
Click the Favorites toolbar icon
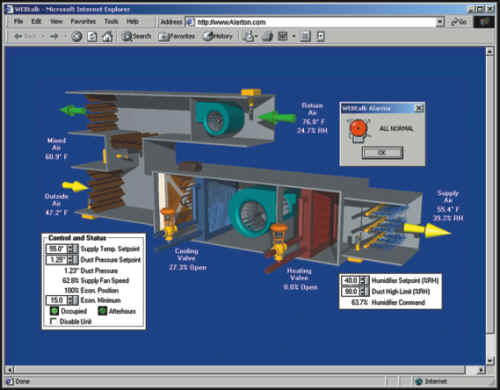177,36
